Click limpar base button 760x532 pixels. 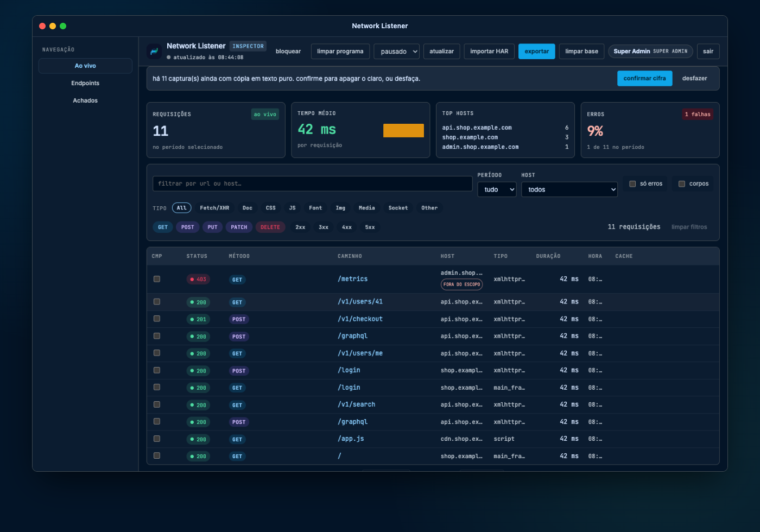[x=582, y=52]
